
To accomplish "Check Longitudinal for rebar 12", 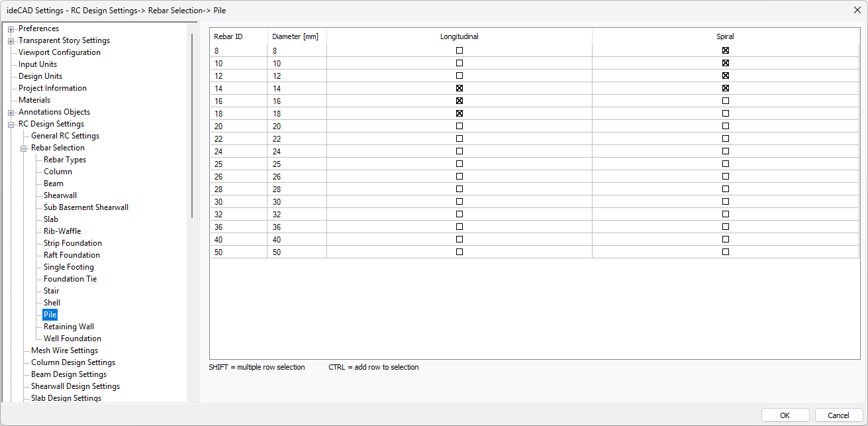I will click(459, 76).
